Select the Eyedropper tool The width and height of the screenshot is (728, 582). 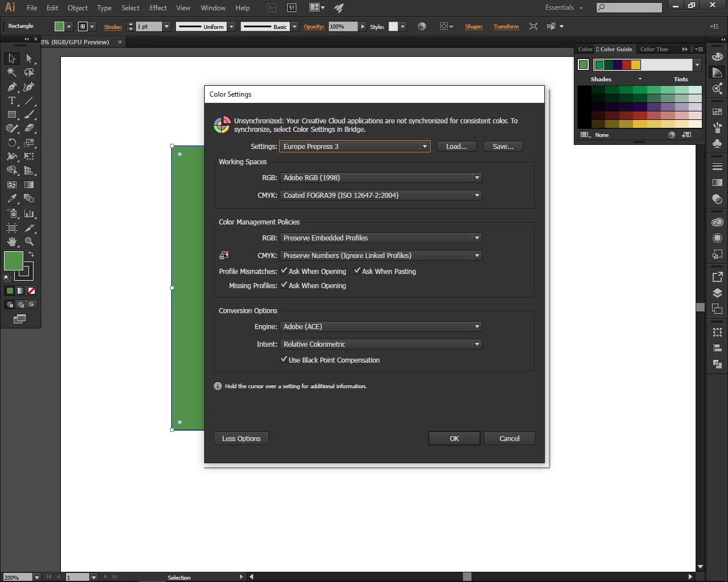pos(11,198)
